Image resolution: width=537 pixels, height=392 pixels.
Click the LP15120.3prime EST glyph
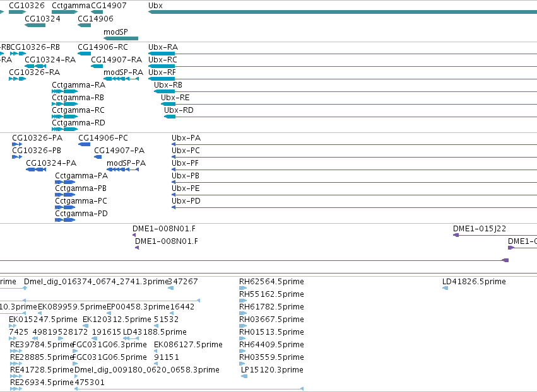244,377
